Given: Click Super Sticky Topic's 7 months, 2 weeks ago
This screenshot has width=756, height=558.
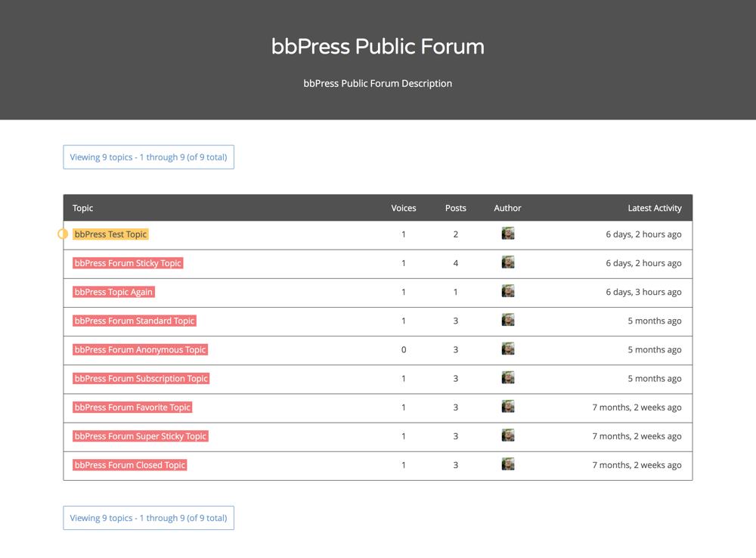Looking at the screenshot, I should click(637, 436).
